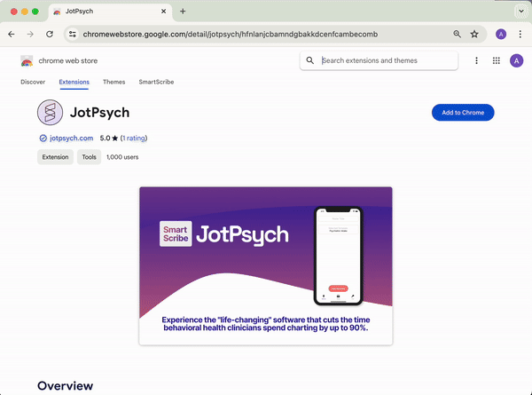Open the Google account avatar on the page
532x395 pixels.
pyautogui.click(x=516, y=60)
